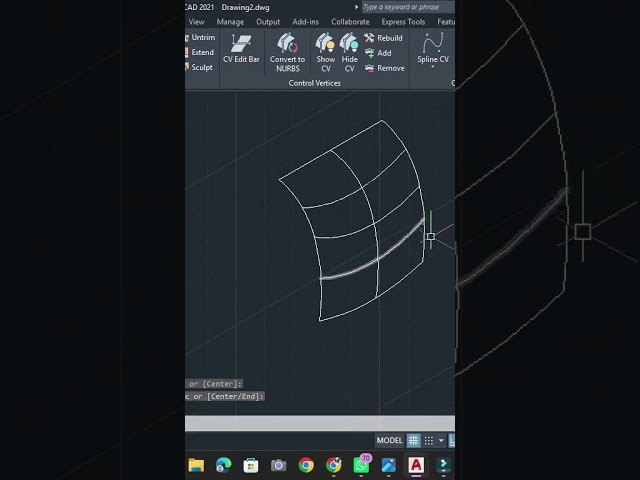Select the Convert to NURBS tool

[287, 53]
